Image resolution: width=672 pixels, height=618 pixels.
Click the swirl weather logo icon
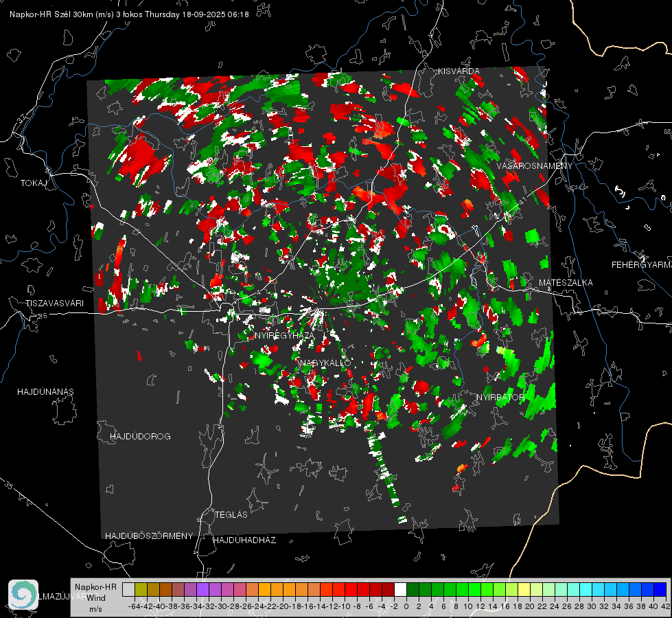click(23, 595)
